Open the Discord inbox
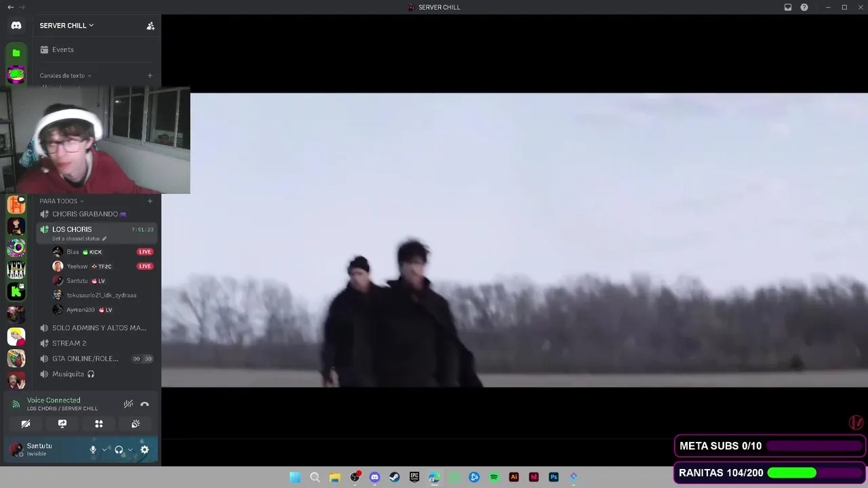The image size is (868, 488). [788, 7]
